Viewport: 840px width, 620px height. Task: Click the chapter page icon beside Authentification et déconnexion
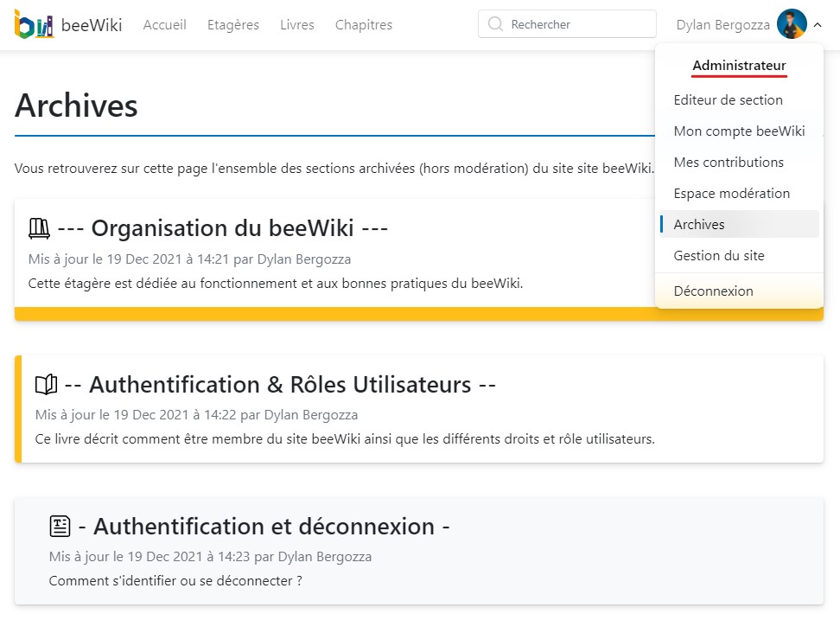60,526
